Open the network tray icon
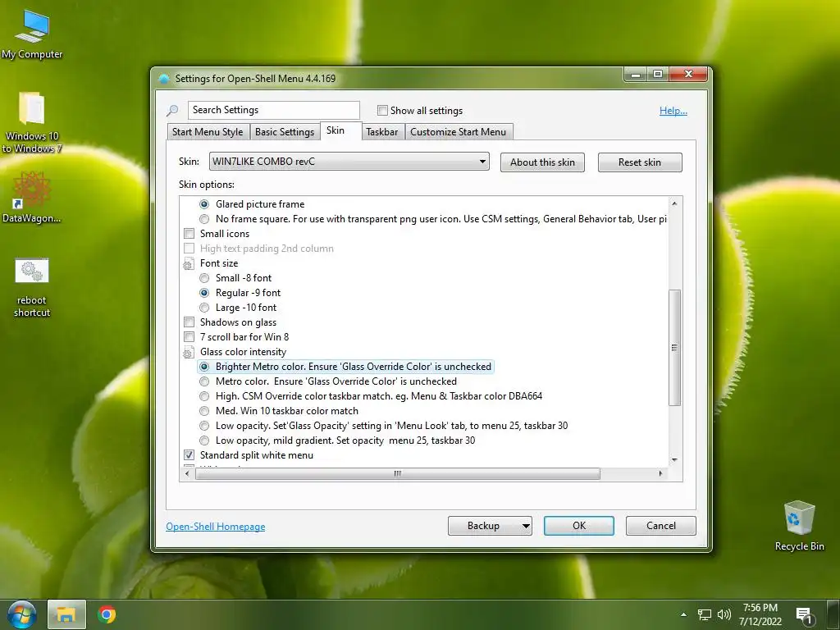 [x=704, y=614]
